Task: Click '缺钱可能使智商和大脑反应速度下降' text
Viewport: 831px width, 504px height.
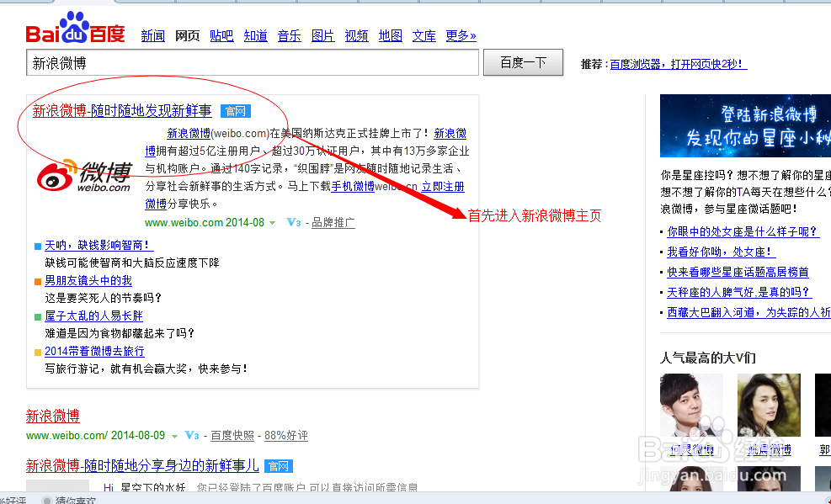Action: (132, 263)
